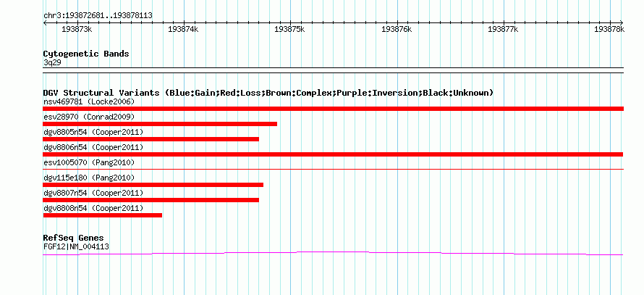Image resolution: width=644 pixels, height=295 pixels.
Task: Select the dgv8806n54 (Cooper2011) label
Action: tap(93, 147)
